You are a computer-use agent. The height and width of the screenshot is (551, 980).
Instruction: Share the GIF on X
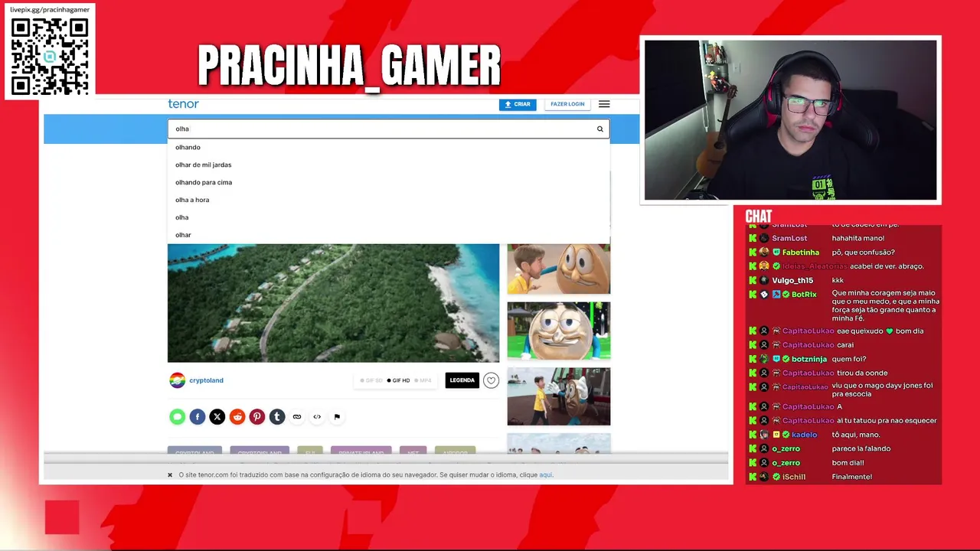point(217,417)
